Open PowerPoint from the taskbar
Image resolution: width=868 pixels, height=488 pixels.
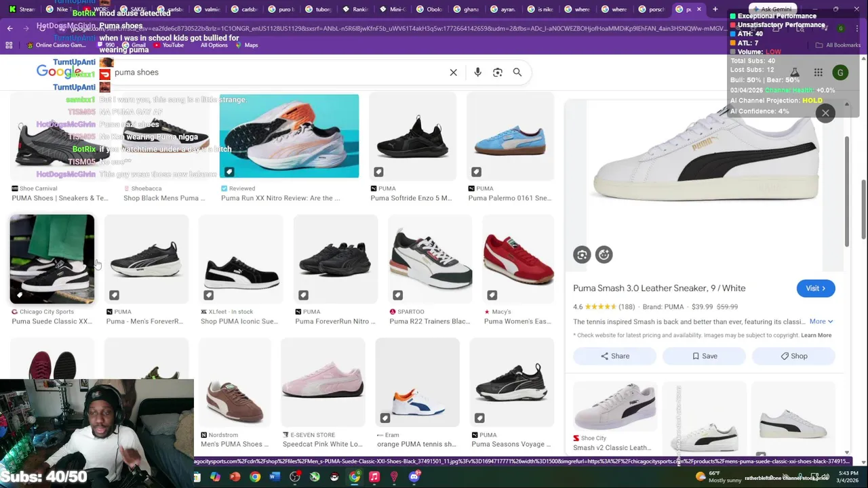point(235,477)
